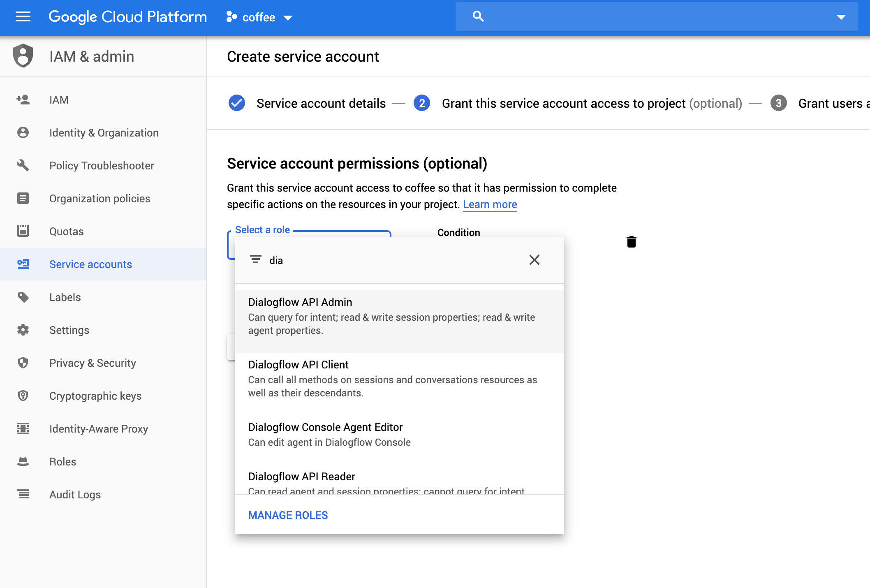The width and height of the screenshot is (870, 588).
Task: Click the Google Cloud Platform logo
Action: (127, 17)
